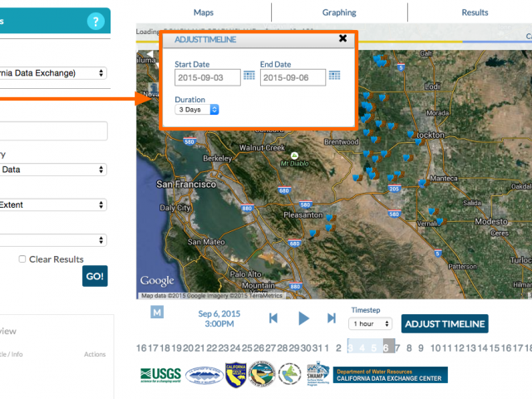Open the End Date calendar picker

click(x=334, y=76)
